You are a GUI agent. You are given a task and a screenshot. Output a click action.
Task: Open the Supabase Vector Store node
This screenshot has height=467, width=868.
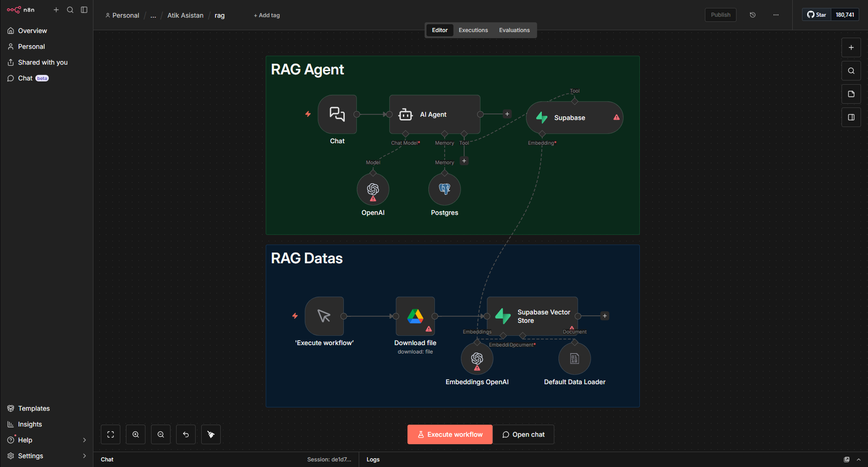(x=532, y=316)
